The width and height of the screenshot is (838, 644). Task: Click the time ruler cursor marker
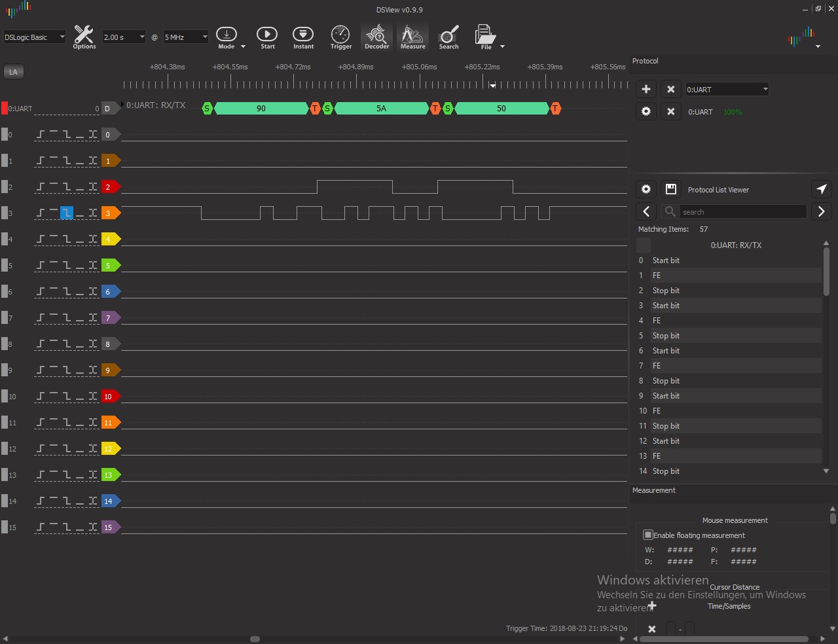[493, 85]
